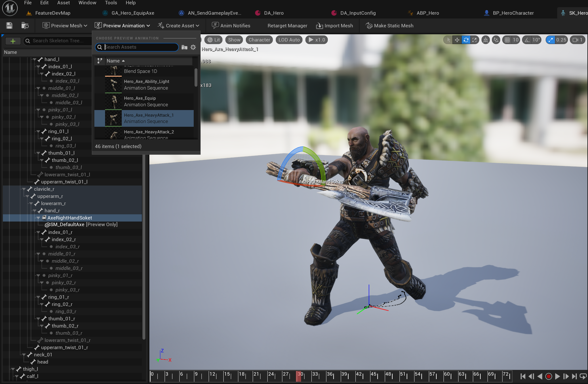Play animation forward
The height and width of the screenshot is (384, 588).
click(557, 376)
